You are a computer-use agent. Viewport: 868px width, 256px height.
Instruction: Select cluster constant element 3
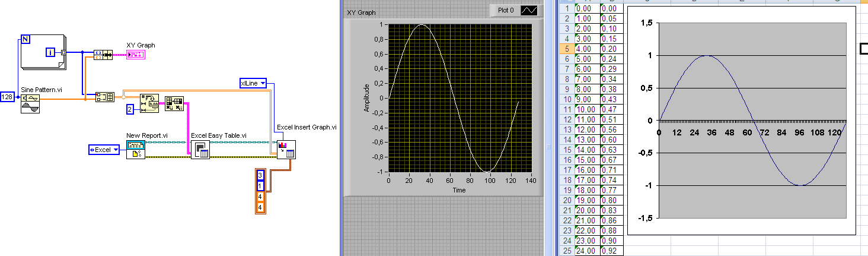260,175
